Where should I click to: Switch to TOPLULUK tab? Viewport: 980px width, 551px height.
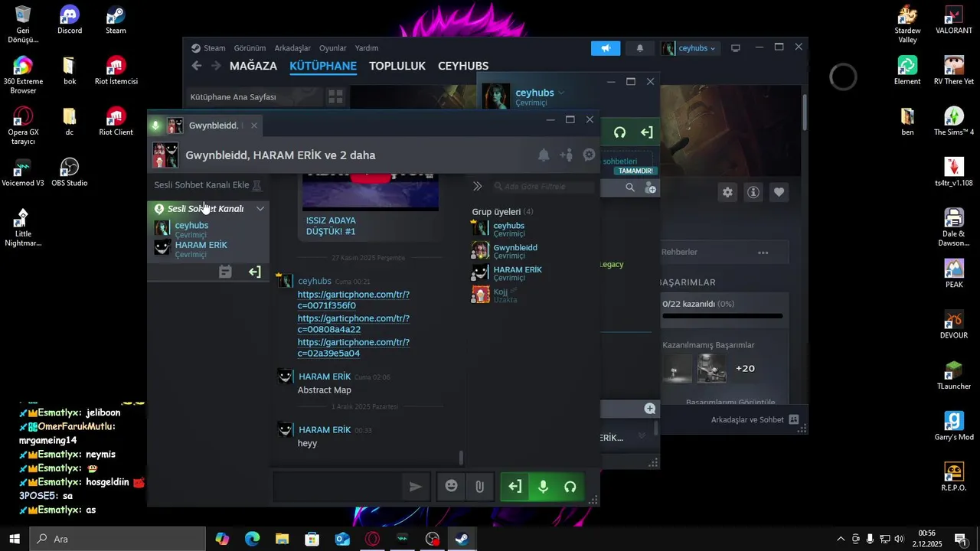pyautogui.click(x=397, y=66)
